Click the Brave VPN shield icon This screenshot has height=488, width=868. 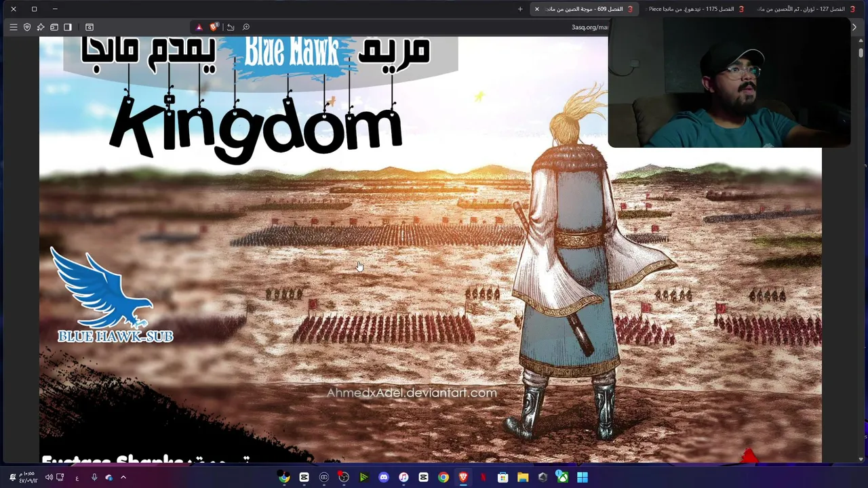(27, 27)
